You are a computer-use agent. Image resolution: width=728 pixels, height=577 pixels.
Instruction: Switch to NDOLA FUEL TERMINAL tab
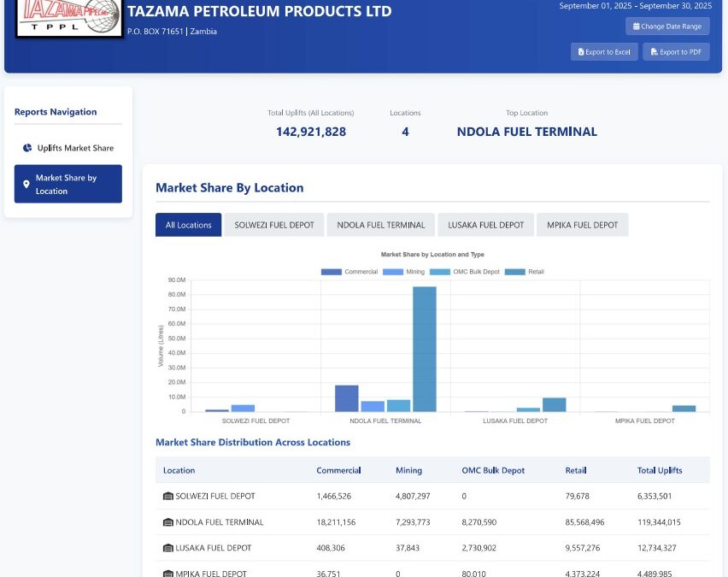click(x=381, y=225)
